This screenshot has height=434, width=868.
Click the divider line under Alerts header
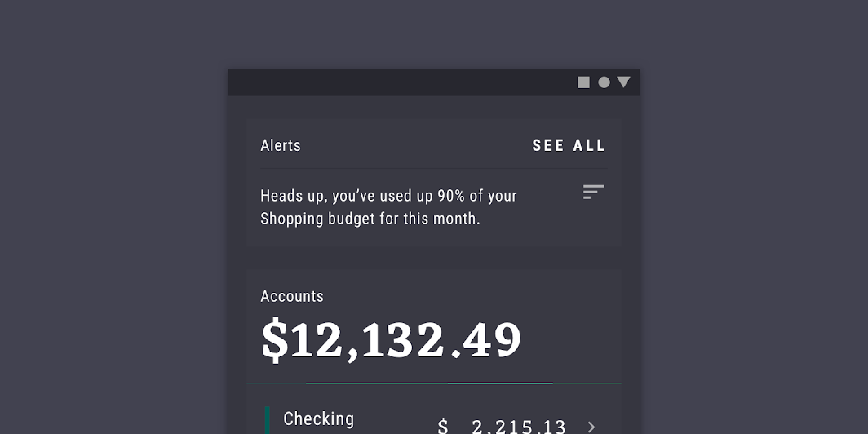433,168
